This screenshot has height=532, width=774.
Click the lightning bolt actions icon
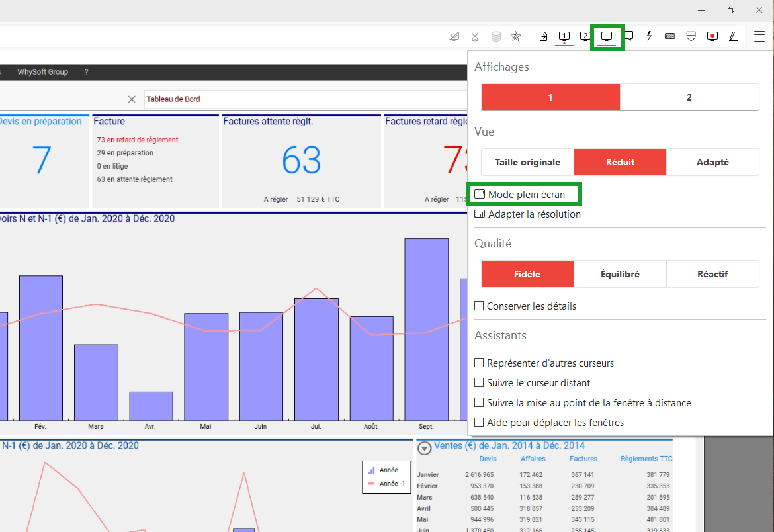(649, 36)
